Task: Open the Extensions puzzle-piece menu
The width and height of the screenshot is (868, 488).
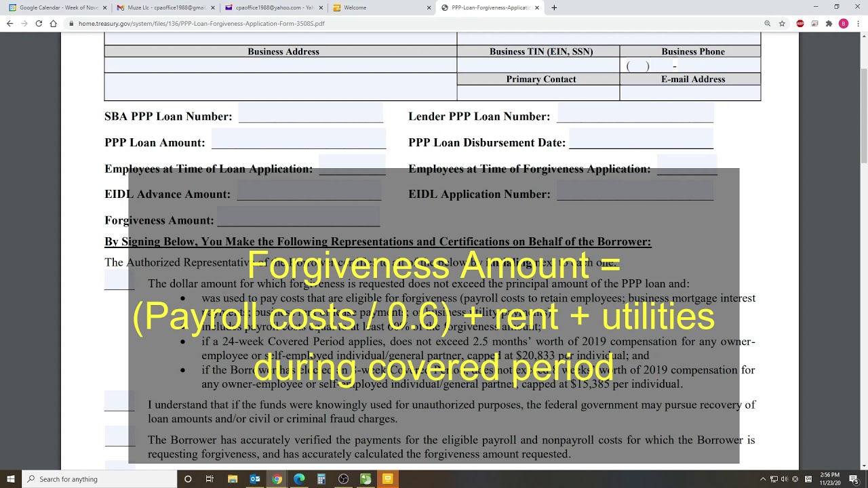Action: pyautogui.click(x=829, y=23)
